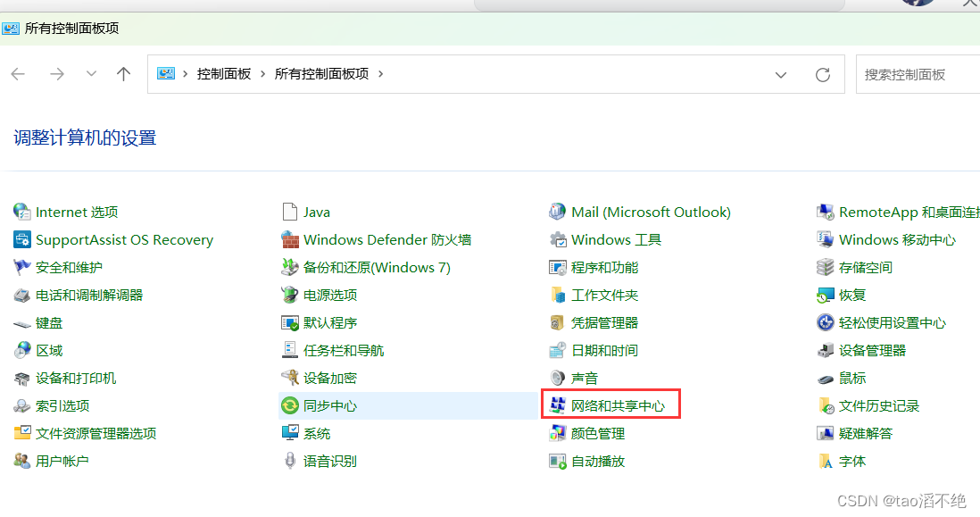Click the 设备管理器 icon
The width and height of the screenshot is (980, 517).
pyautogui.click(x=825, y=350)
